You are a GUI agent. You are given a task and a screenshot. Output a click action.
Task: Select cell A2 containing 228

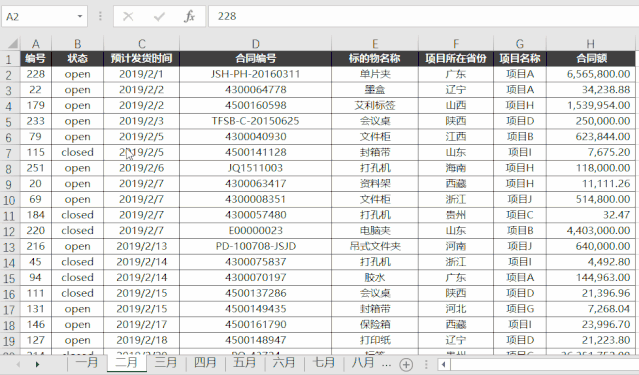pyautogui.click(x=36, y=74)
